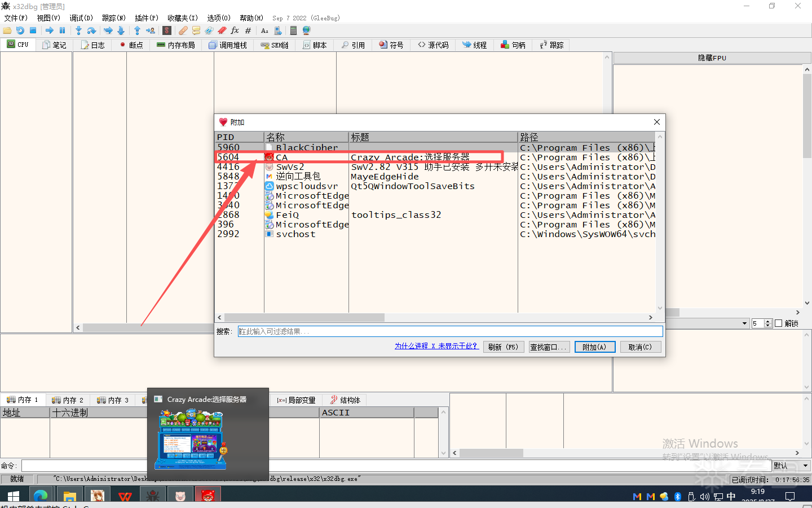This screenshot has width=812, height=508.
Task: Open the 插件(P) menu
Action: point(147,18)
